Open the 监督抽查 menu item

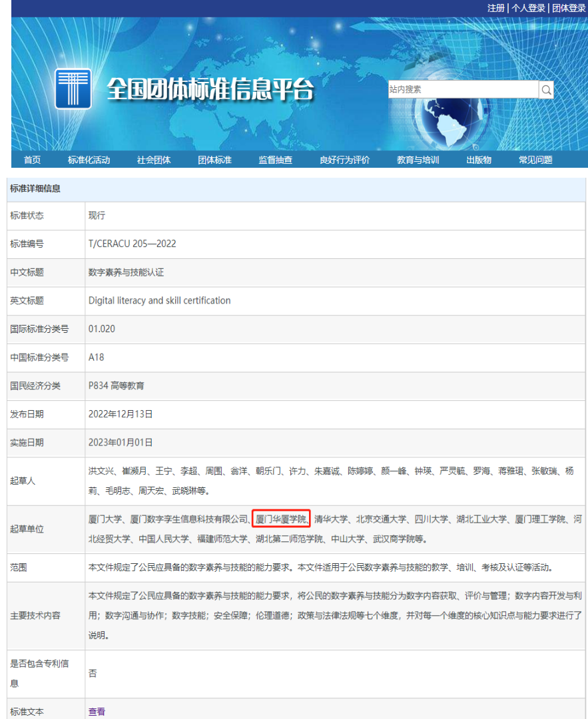275,160
